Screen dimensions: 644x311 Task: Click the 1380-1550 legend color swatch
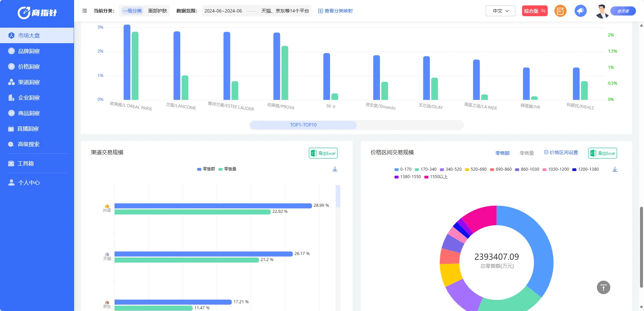pyautogui.click(x=396, y=177)
